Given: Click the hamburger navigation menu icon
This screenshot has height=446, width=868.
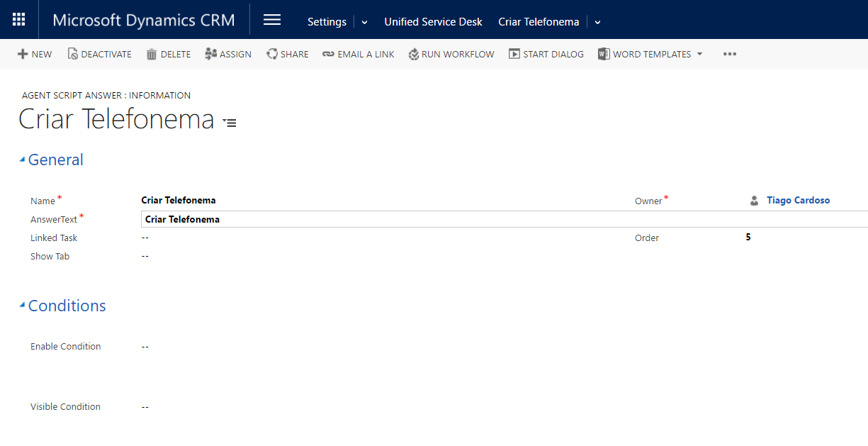Looking at the screenshot, I should point(272,20).
